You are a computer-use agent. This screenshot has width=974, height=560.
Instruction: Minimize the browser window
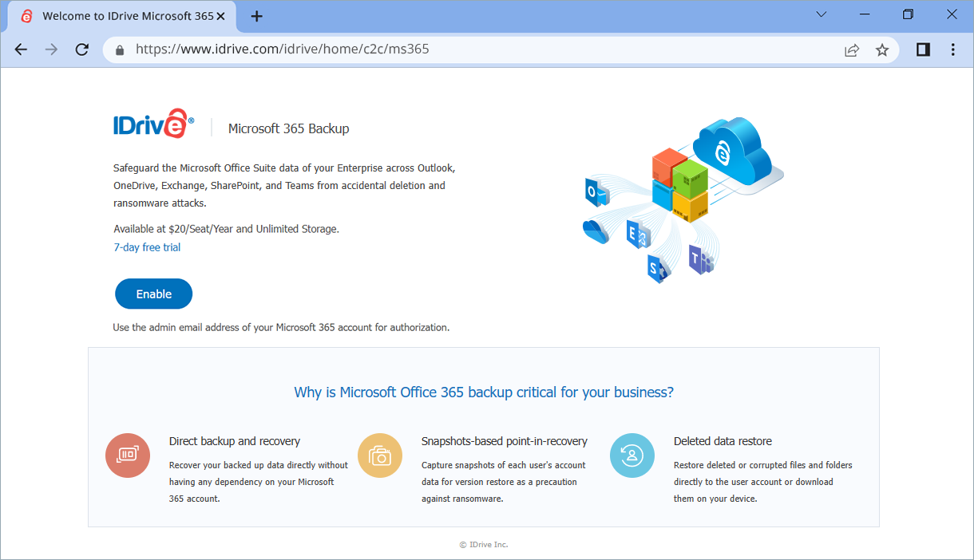pos(865,14)
